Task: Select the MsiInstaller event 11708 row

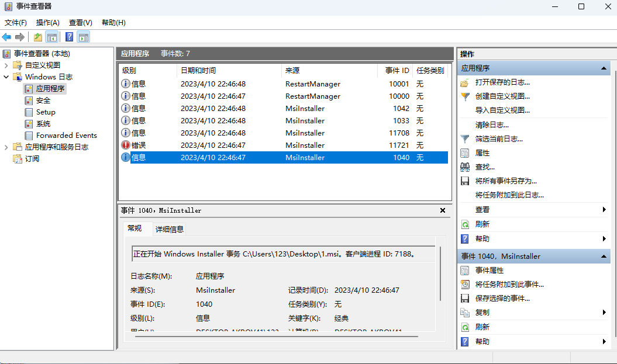Action: (284, 133)
